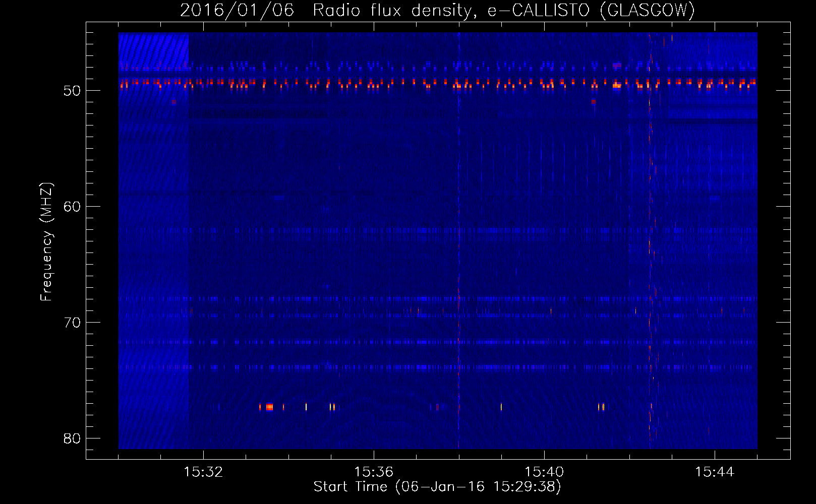This screenshot has height=504, width=816.
Task: Click the 15:32 time tick label
Action: pos(203,472)
